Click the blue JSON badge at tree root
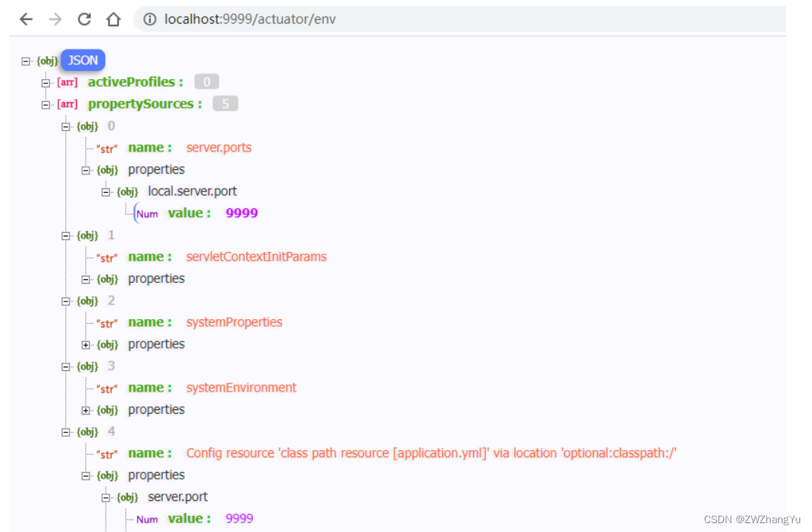Viewport: 812px width, 532px height. click(x=82, y=60)
